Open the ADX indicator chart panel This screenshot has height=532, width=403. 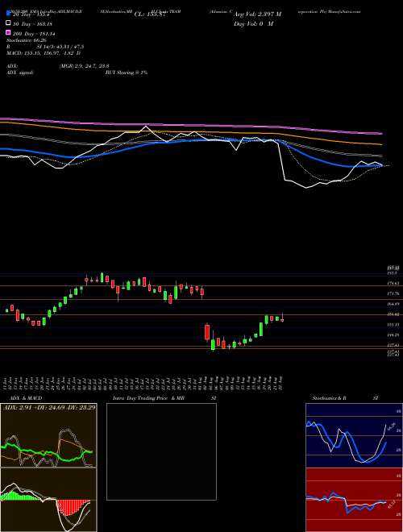pos(48,435)
